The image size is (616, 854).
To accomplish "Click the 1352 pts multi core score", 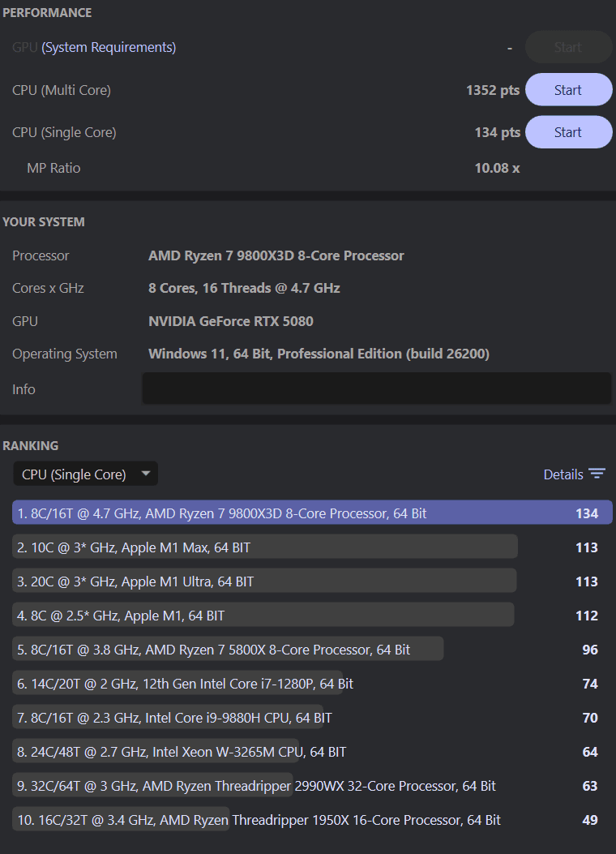I will tap(493, 90).
